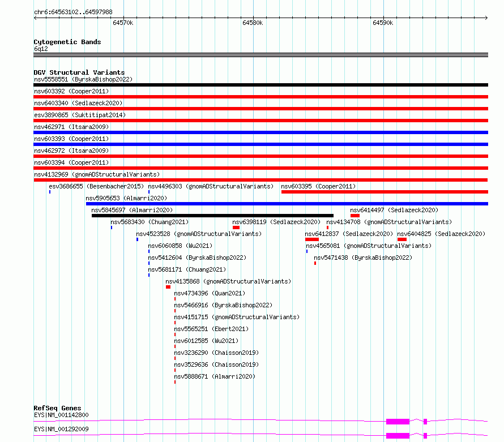Open nsv5466916 (ByrskaBishop2022) label
Image resolution: width=504 pixels, height=442 pixels.
pos(223,305)
